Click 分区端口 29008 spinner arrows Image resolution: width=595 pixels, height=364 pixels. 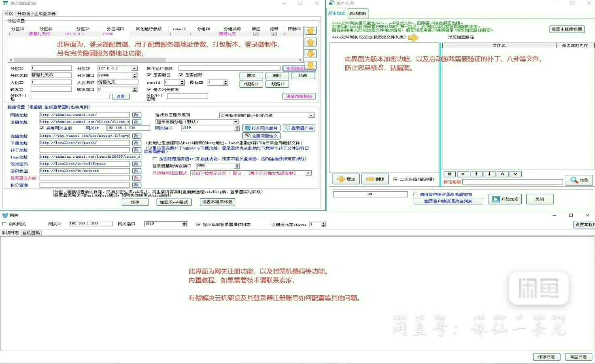(134, 75)
